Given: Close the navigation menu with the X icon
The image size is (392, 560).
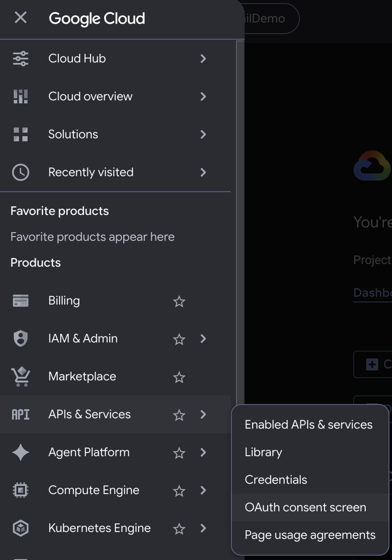Looking at the screenshot, I should click(20, 18).
